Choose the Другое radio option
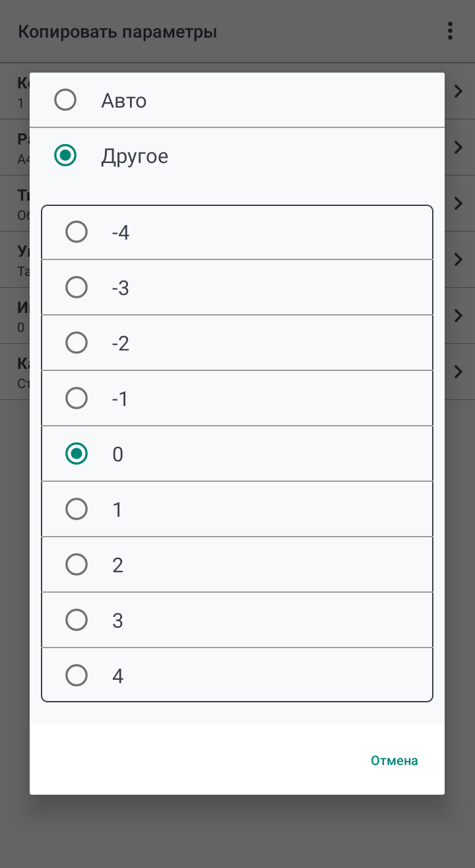The height and width of the screenshot is (868, 475). pos(65,156)
